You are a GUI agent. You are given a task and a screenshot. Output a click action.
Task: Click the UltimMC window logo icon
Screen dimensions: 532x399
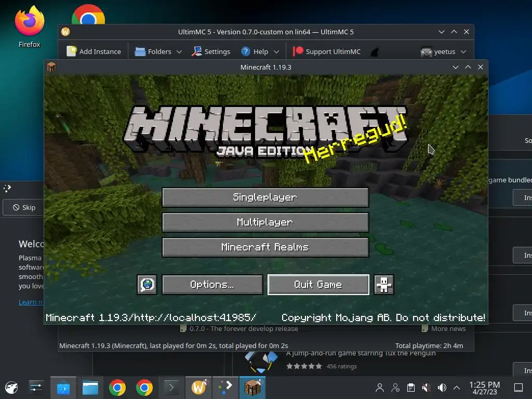[x=65, y=32]
